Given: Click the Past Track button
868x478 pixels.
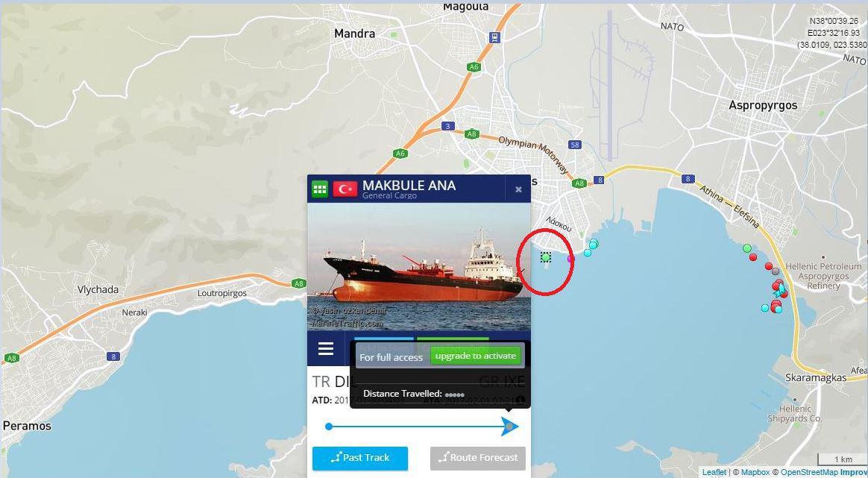Looking at the screenshot, I should (360, 458).
